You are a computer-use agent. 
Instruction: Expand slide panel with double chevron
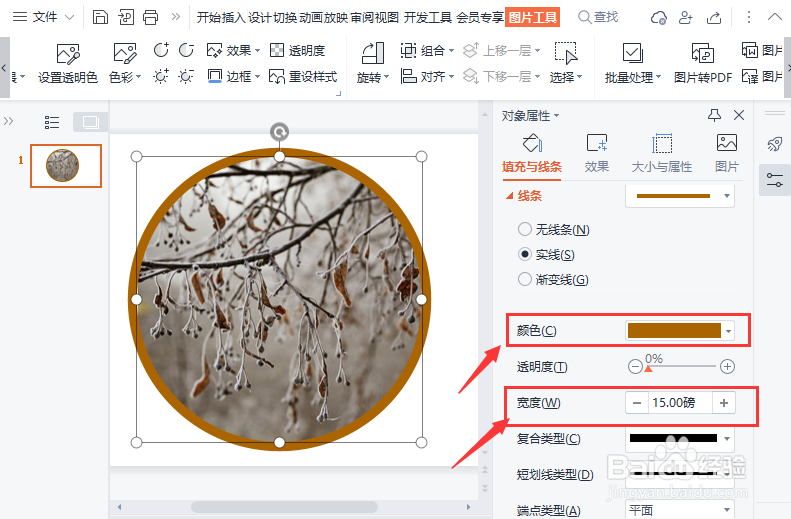pyautogui.click(x=8, y=121)
